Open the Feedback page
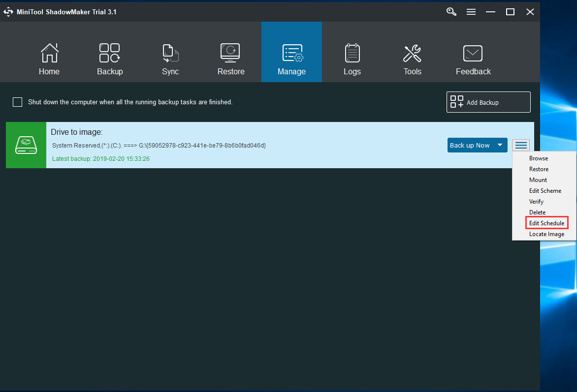Screen dimensions: 577x392 (x=473, y=58)
